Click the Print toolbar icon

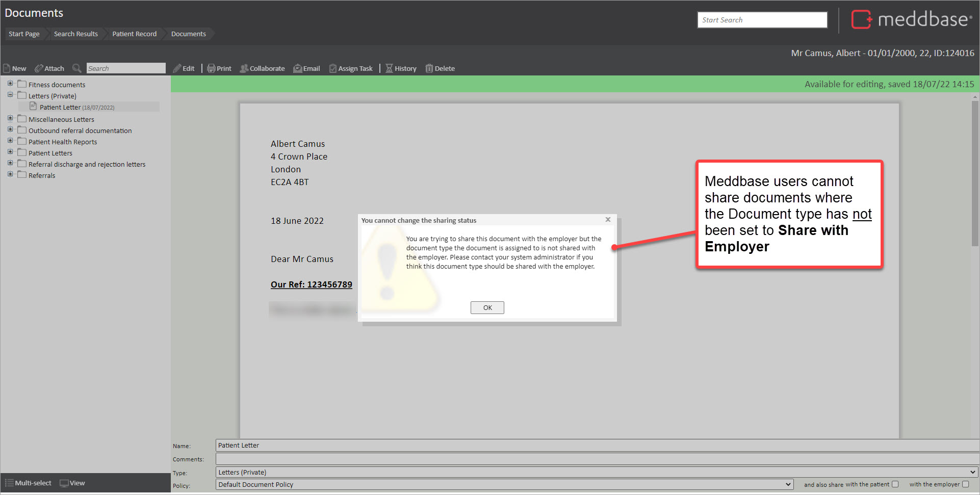pyautogui.click(x=211, y=68)
